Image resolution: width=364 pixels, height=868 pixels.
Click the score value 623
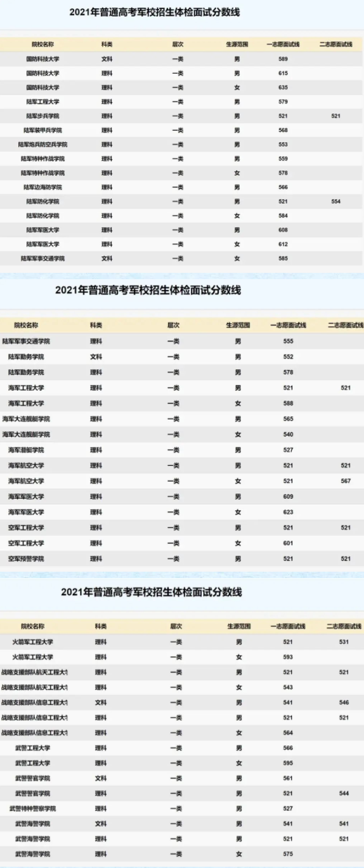[x=289, y=512]
